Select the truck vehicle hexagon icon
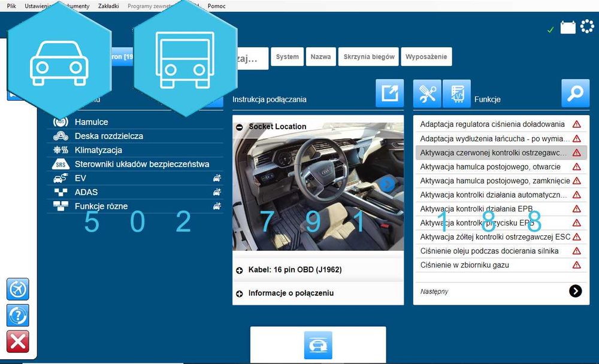The width and height of the screenshot is (599, 364). point(185,58)
